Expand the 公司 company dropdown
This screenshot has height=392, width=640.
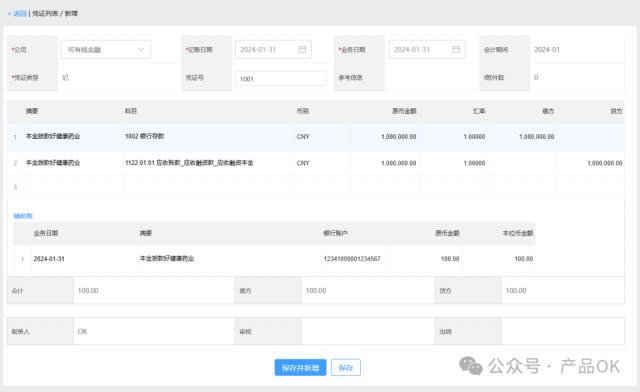(106, 49)
